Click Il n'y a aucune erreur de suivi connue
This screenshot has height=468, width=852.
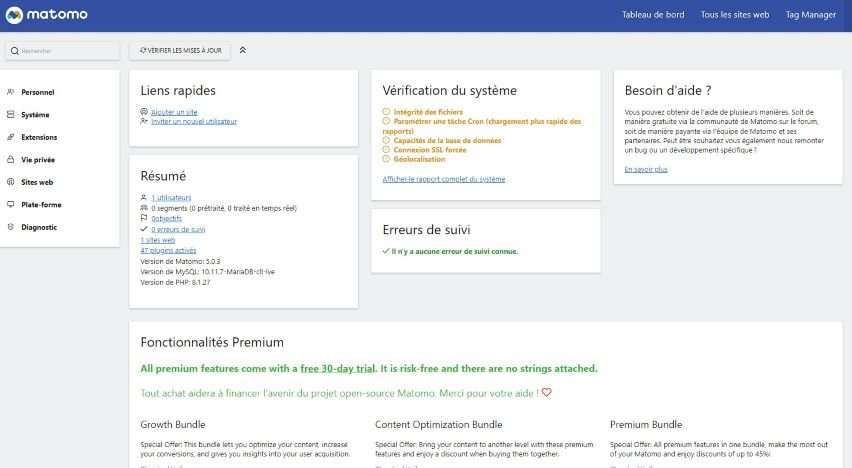(454, 251)
